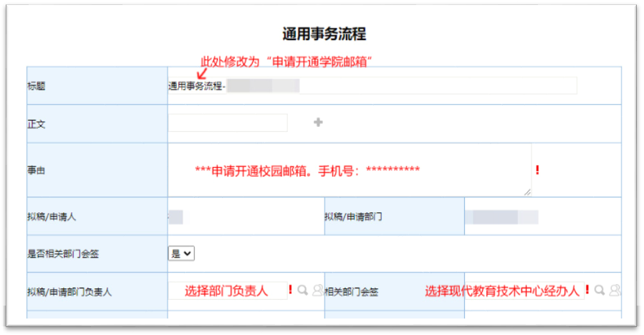Click the resize handle of 事由 textarea

click(528, 192)
